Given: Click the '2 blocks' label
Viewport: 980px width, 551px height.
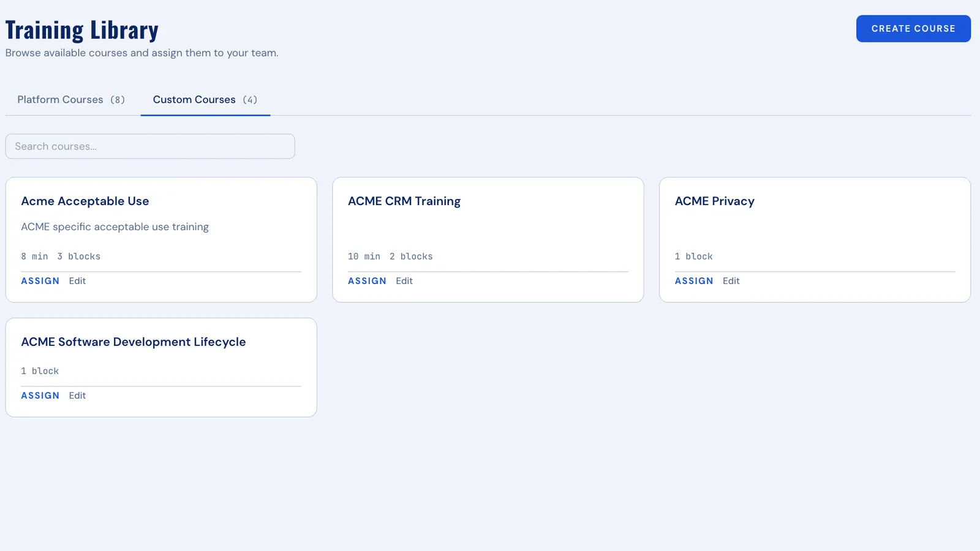Looking at the screenshot, I should (x=411, y=257).
